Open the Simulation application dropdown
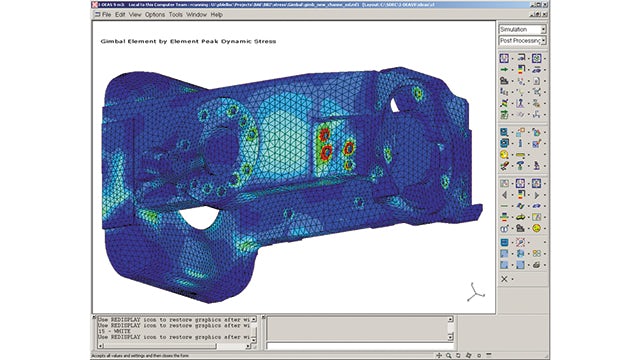 point(522,29)
